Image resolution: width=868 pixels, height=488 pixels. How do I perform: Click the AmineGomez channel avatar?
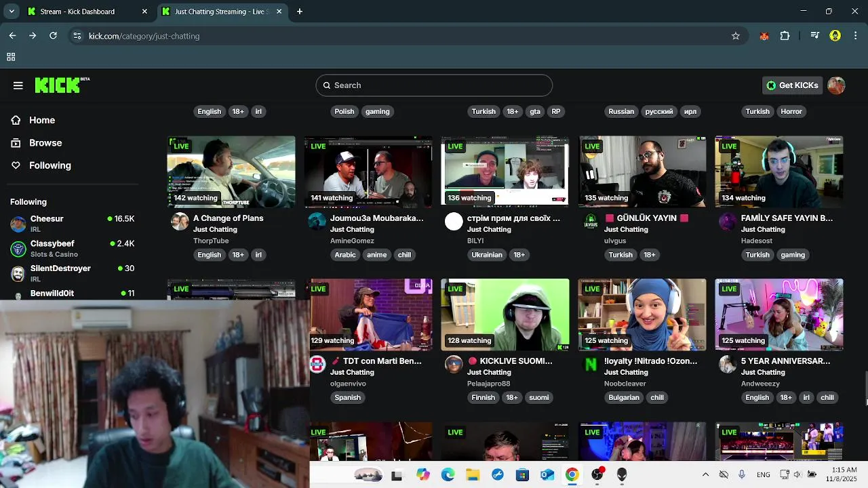pyautogui.click(x=317, y=221)
